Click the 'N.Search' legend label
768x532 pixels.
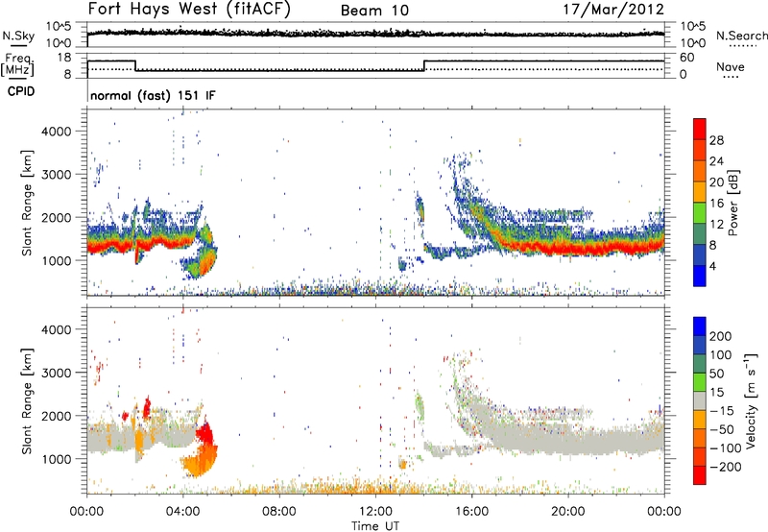pos(741,36)
